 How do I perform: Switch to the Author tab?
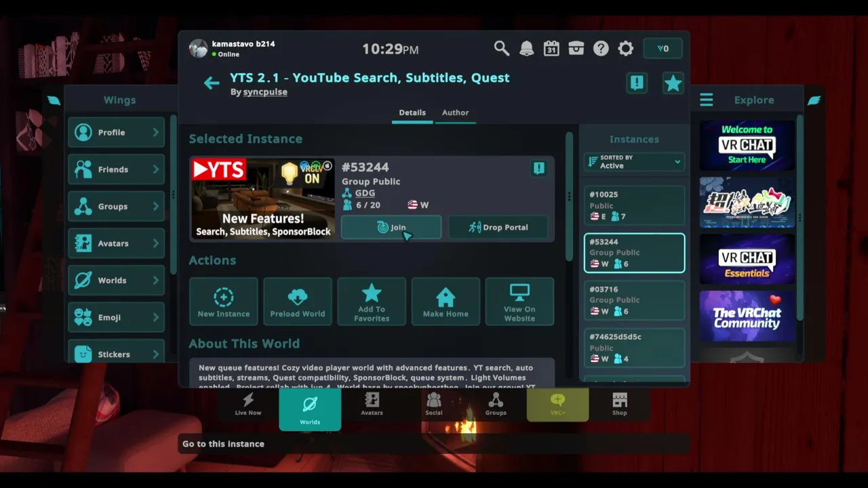pyautogui.click(x=455, y=113)
